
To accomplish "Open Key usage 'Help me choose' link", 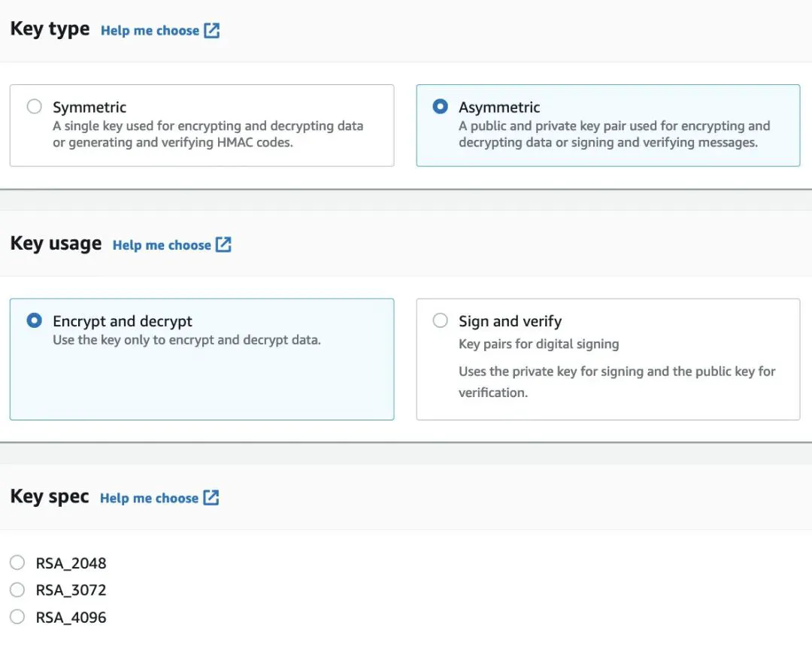I will tap(162, 245).
